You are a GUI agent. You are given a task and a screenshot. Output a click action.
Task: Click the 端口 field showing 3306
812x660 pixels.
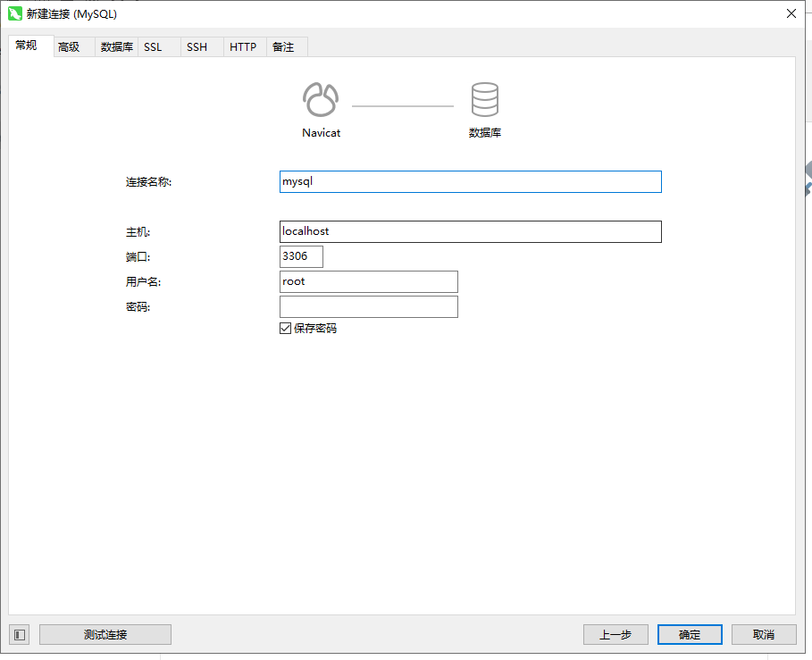pos(301,256)
